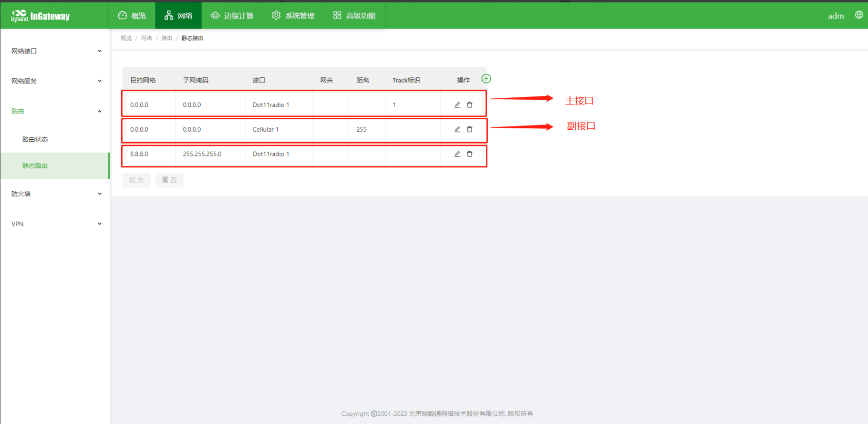Expand the 网络服务 sidebar section
The height and width of the screenshot is (424, 868).
tap(55, 81)
